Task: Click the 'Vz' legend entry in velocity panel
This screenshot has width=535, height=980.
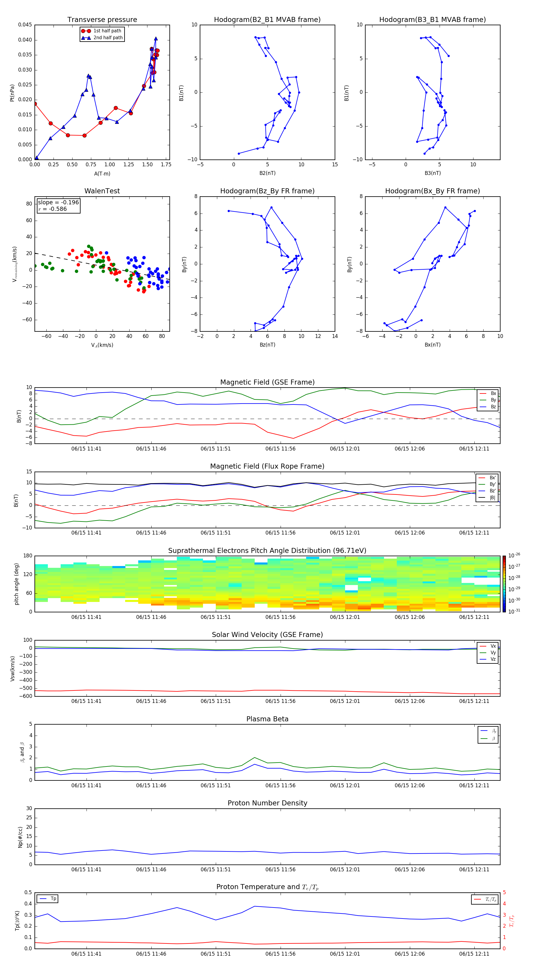Action: tap(488, 659)
